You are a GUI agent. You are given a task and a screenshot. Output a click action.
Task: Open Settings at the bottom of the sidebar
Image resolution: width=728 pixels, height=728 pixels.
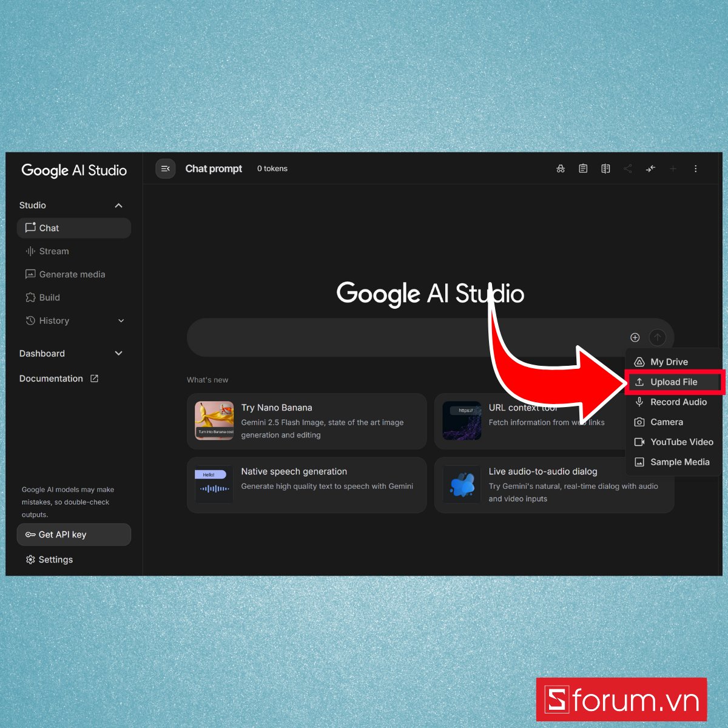(49, 559)
